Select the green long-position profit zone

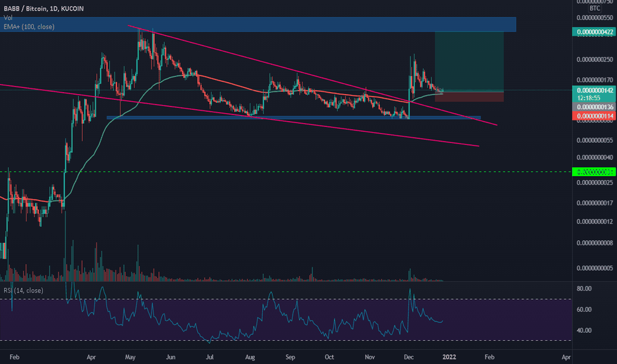(x=469, y=62)
